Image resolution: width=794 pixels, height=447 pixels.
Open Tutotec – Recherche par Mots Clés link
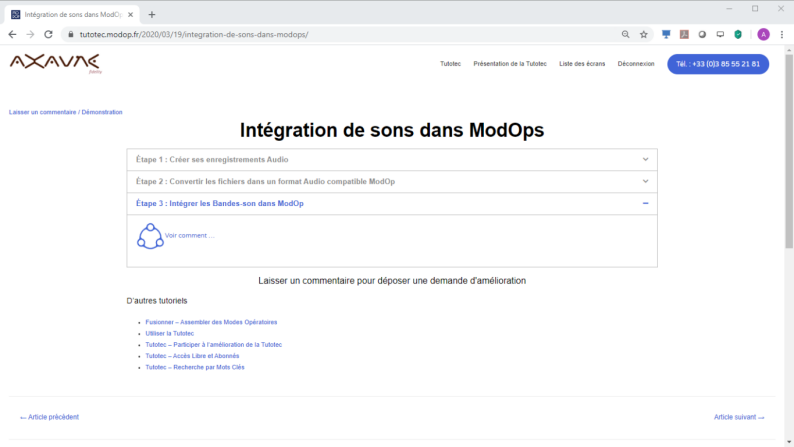point(195,368)
